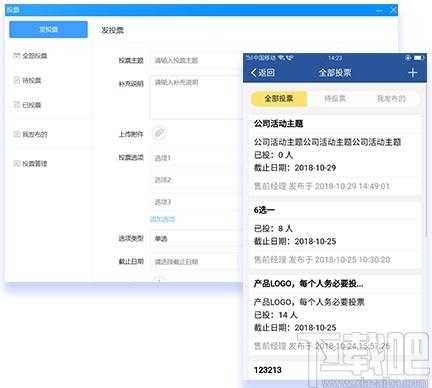432x388 pixels.
Task: Open the 公司活动主题 vote card title
Action: coord(278,124)
